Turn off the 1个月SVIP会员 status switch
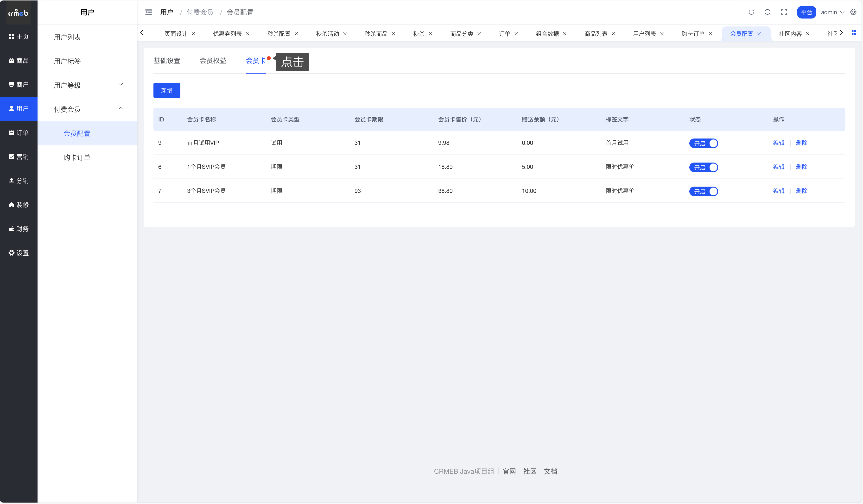 pos(704,167)
